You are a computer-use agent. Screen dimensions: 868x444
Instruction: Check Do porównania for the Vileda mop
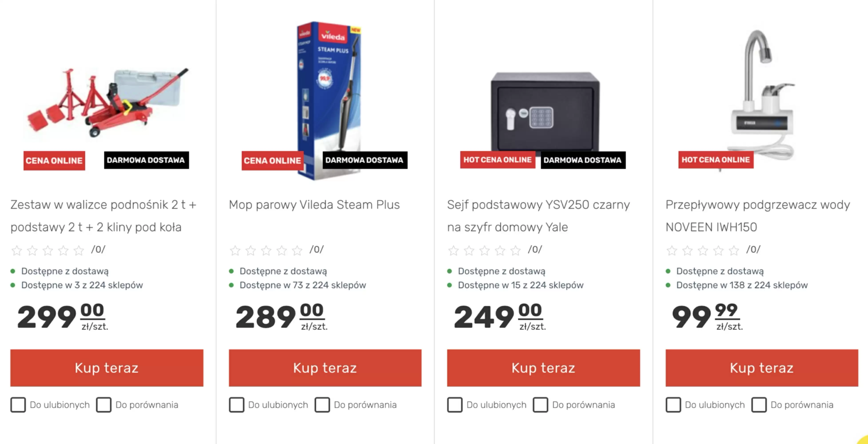click(x=322, y=405)
